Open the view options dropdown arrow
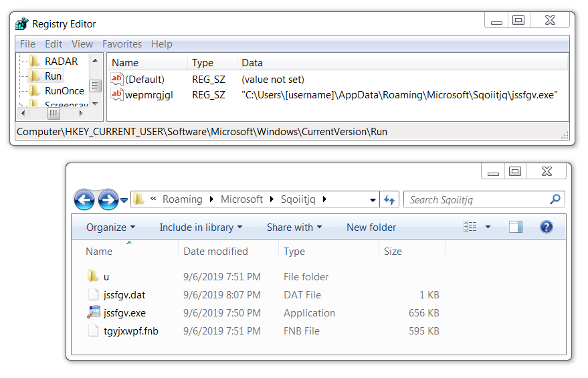588x378 pixels. coord(488,227)
